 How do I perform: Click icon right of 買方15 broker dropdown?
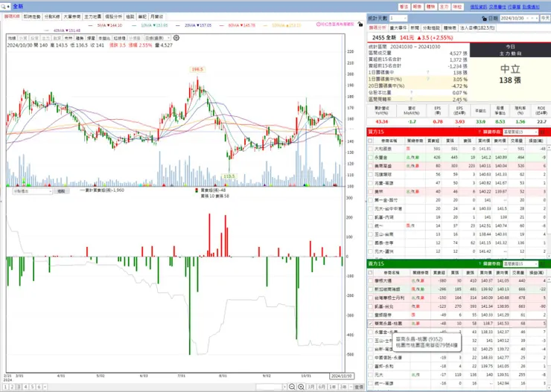[542, 132]
